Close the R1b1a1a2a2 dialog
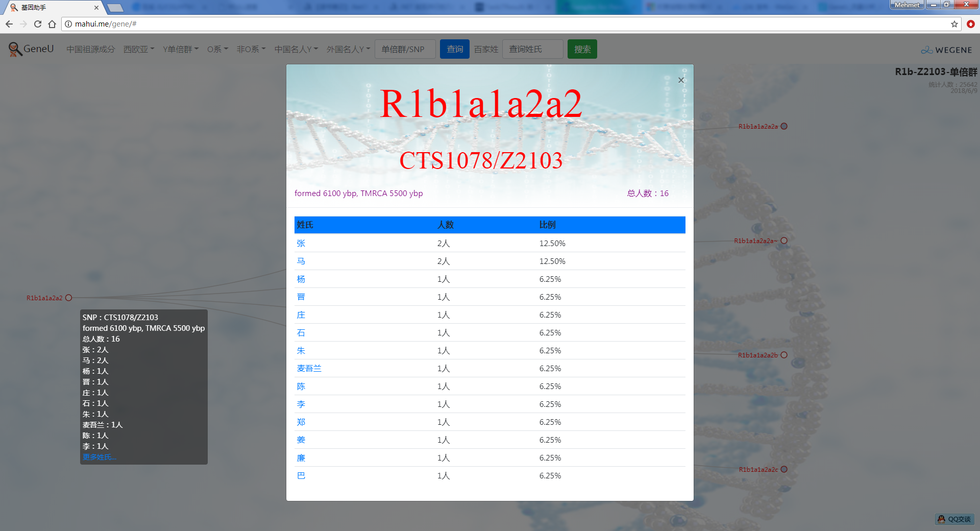Screen dimensions: 980x531 pyautogui.click(x=681, y=80)
